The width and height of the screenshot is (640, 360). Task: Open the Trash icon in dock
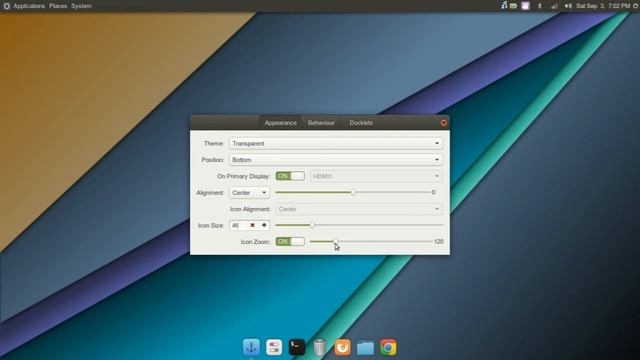[x=320, y=347]
